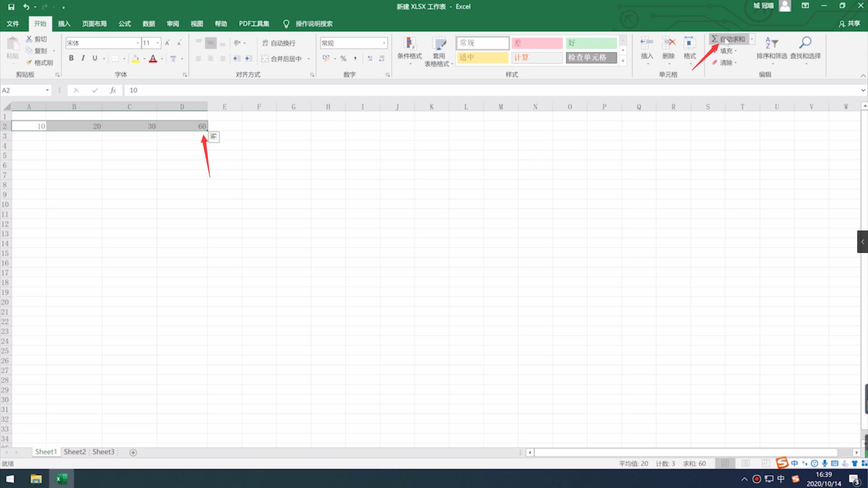Open Format as Table gallery
The height and width of the screenshot is (488, 868).
click(439, 52)
